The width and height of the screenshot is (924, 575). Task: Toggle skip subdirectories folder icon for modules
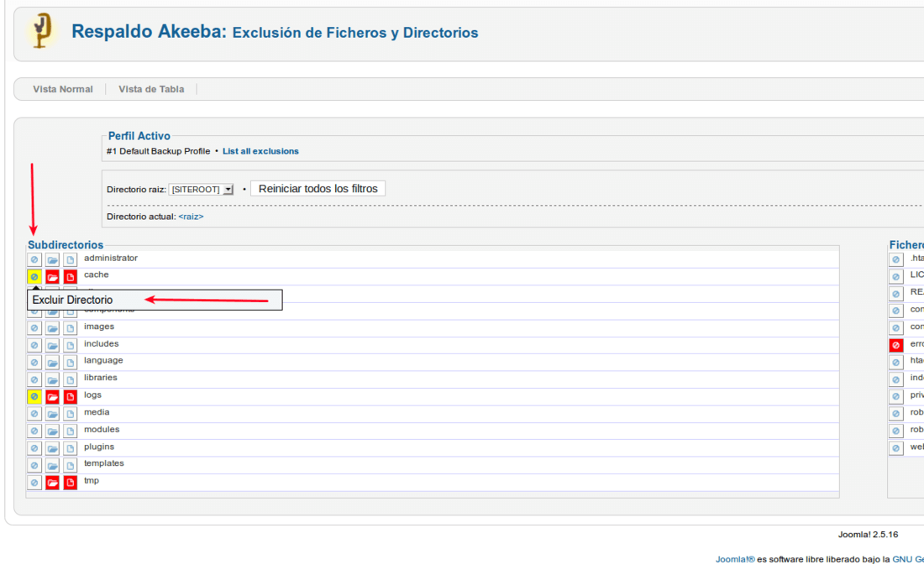(x=52, y=431)
